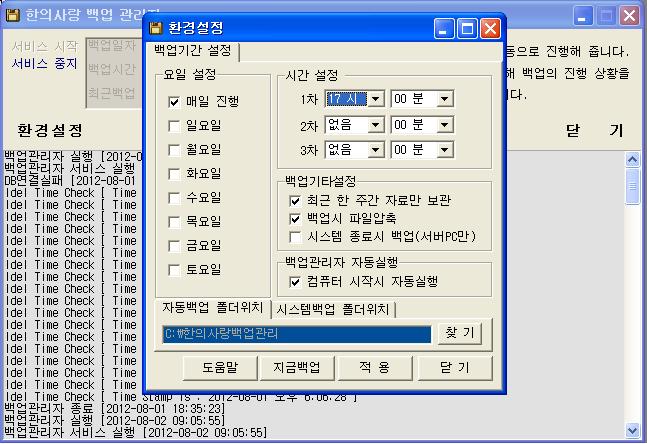Toggle 백업시 파일압축 option
This screenshot has height=444, width=647.
(295, 218)
